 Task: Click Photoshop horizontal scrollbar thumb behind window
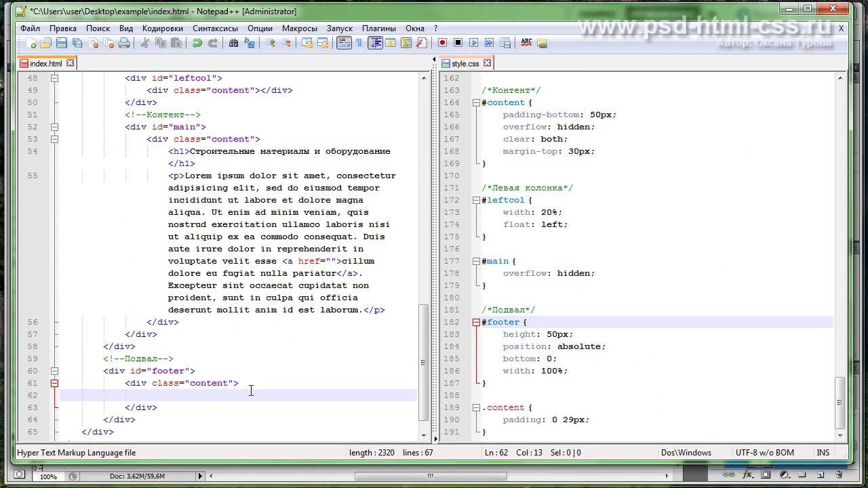point(431,476)
